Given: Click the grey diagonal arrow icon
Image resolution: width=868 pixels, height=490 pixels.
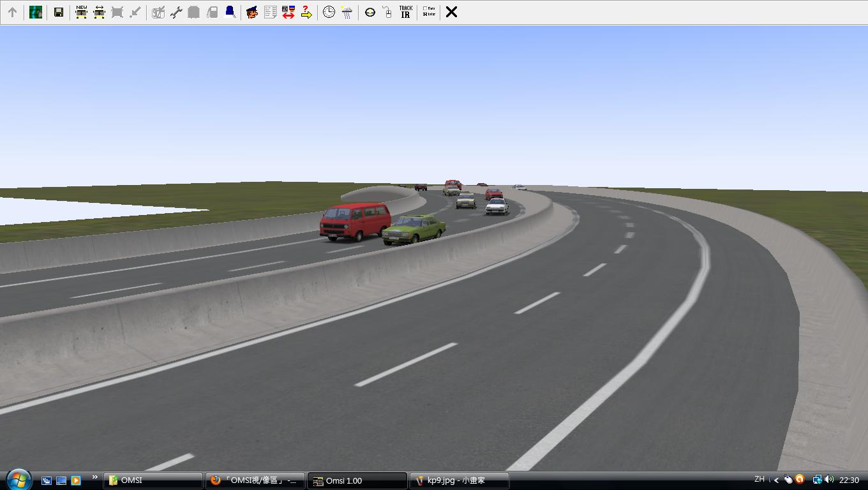Looking at the screenshot, I should coord(135,12).
